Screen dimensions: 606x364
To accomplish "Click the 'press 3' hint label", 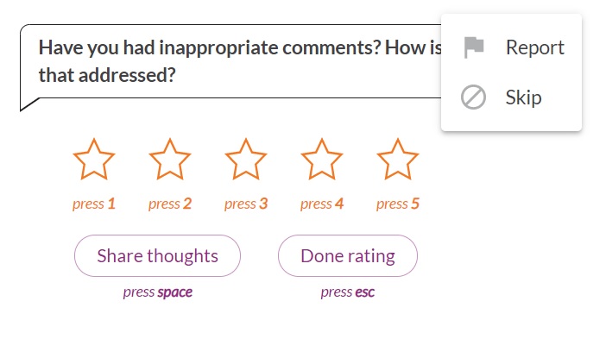I will (246, 204).
